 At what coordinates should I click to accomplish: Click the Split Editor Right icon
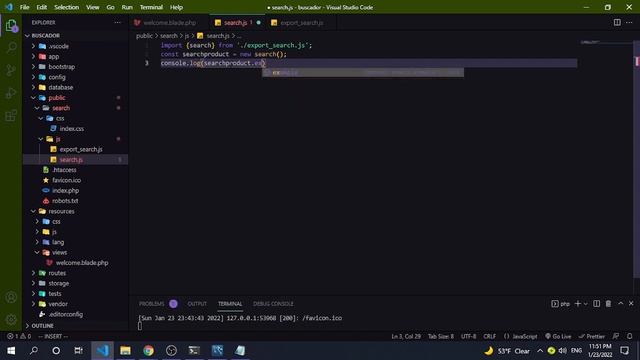coord(617,22)
